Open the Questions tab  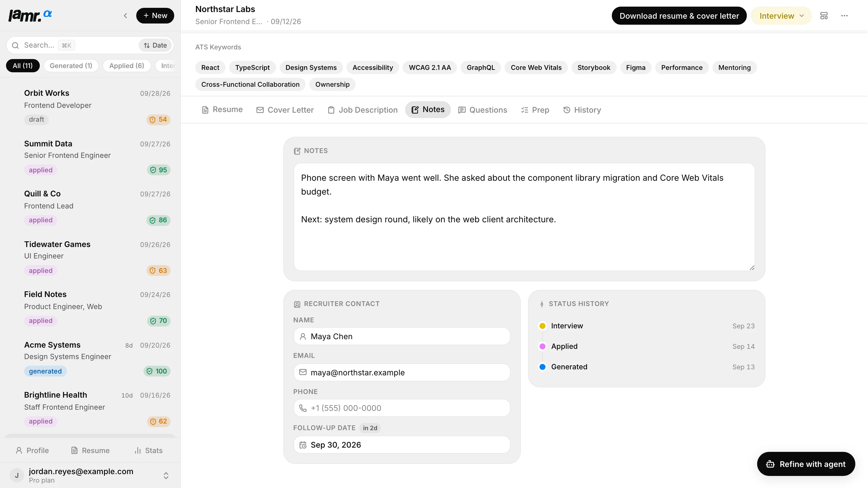click(483, 110)
